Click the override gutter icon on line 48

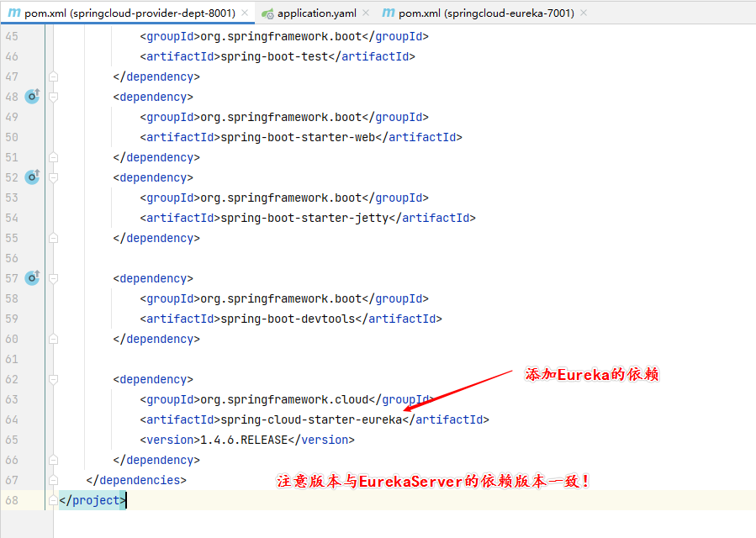[32, 97]
